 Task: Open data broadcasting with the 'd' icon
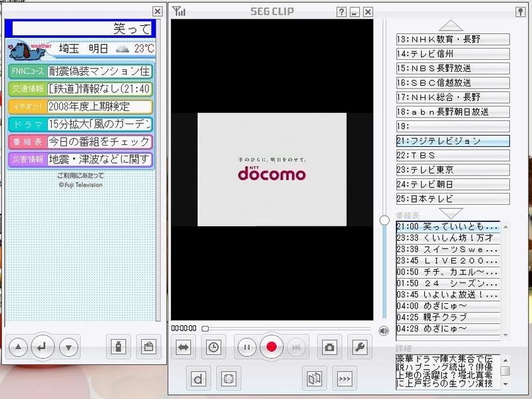coord(198,377)
